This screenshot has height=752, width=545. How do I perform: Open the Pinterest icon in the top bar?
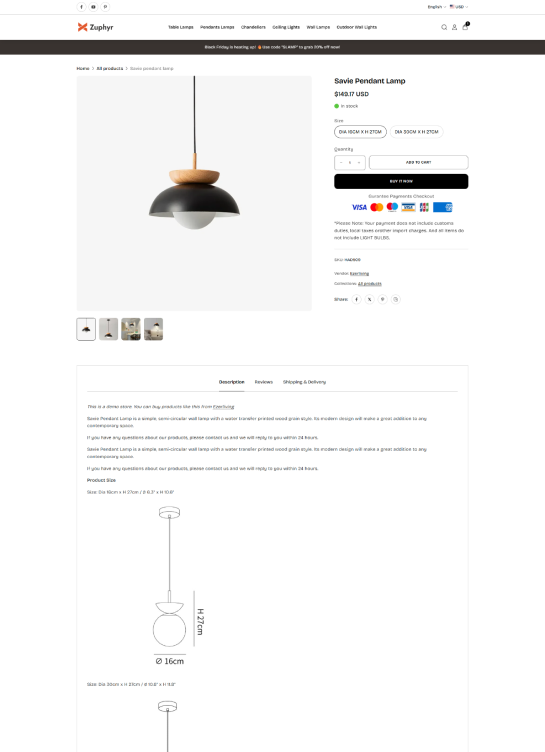[105, 7]
